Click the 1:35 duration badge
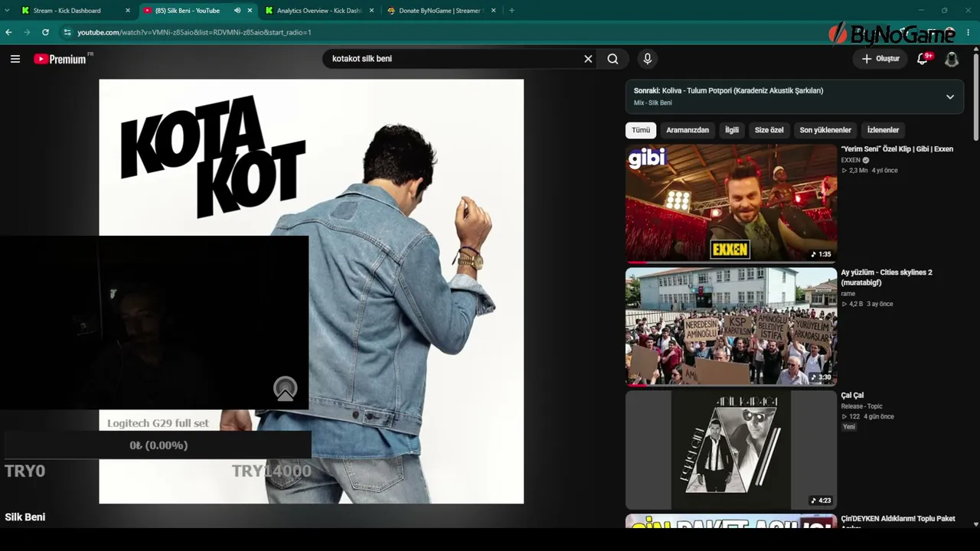The image size is (980, 551). (x=821, y=254)
